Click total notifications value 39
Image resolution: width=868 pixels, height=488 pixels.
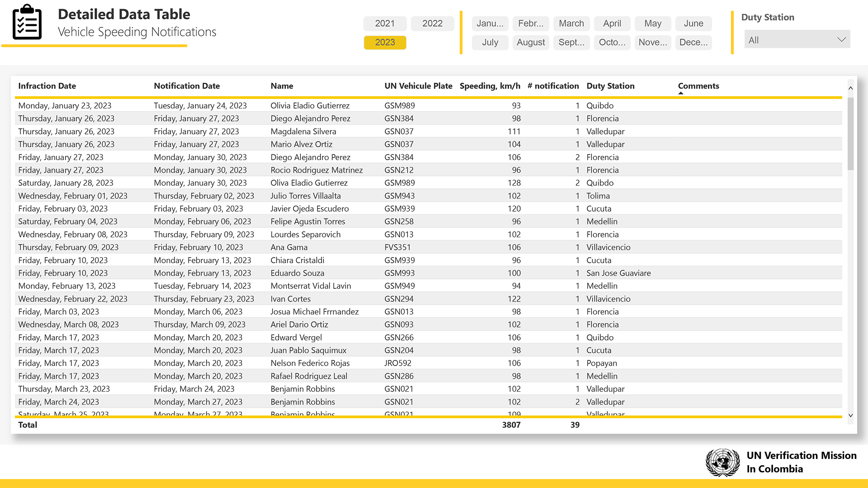click(x=575, y=425)
